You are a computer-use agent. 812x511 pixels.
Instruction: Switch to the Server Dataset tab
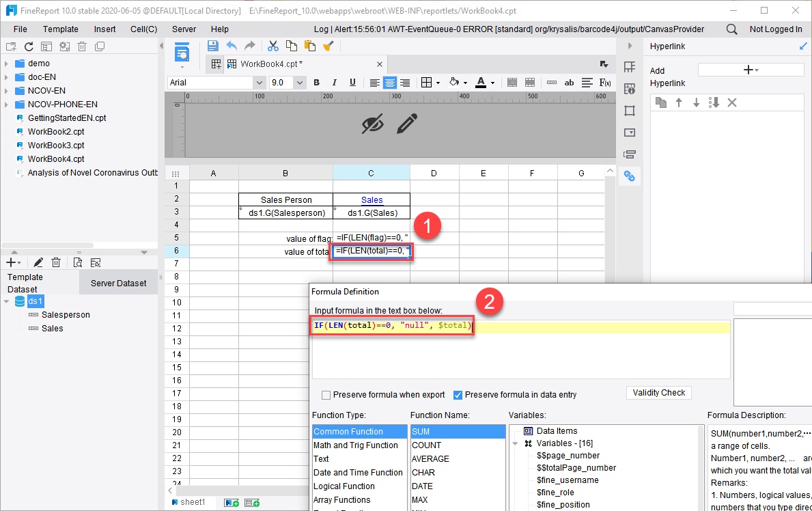tap(118, 281)
